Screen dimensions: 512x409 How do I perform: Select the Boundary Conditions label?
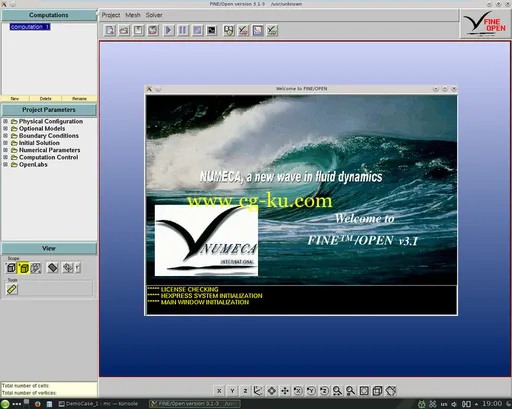(x=49, y=136)
